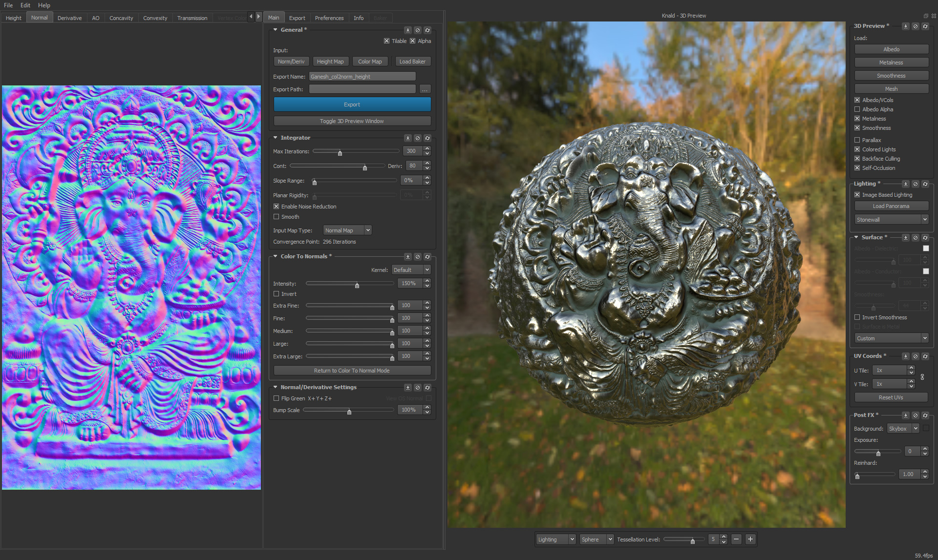The height and width of the screenshot is (560, 938).
Task: Collapse the Color To Normals section
Action: point(276,256)
